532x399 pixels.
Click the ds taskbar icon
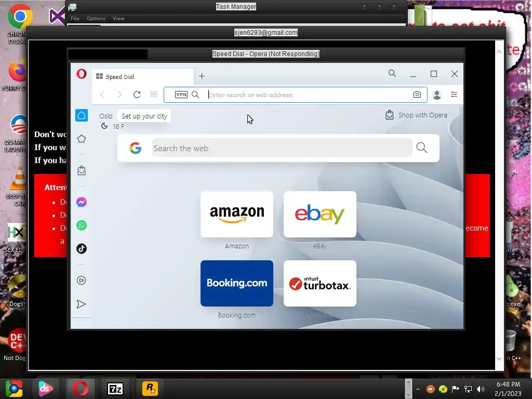coord(46,389)
